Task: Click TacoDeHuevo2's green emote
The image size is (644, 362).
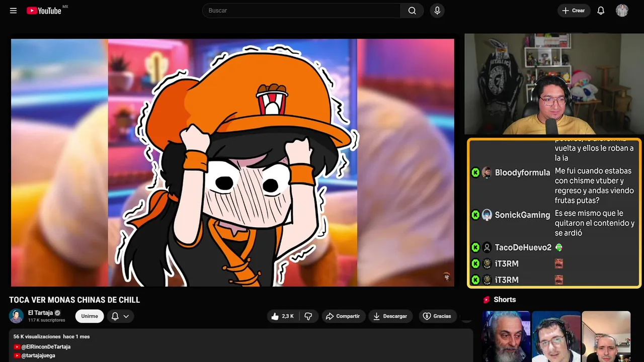Action: [558, 247]
